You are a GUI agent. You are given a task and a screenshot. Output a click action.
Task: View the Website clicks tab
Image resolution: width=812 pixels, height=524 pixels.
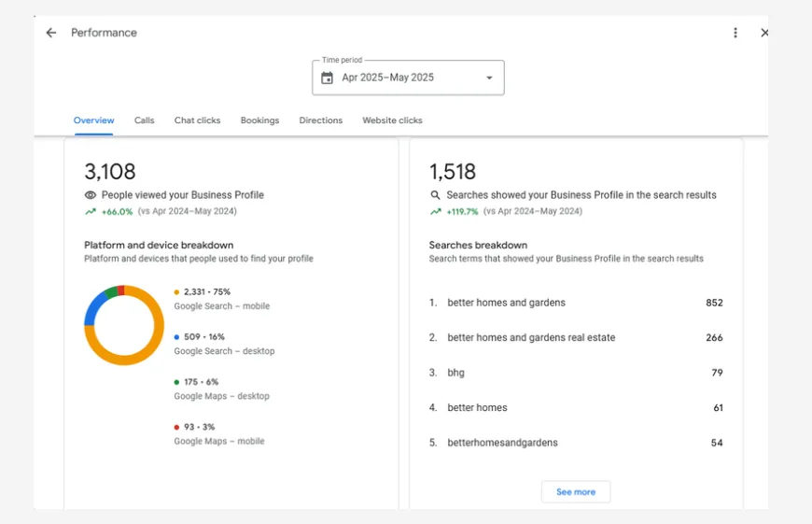pos(392,120)
